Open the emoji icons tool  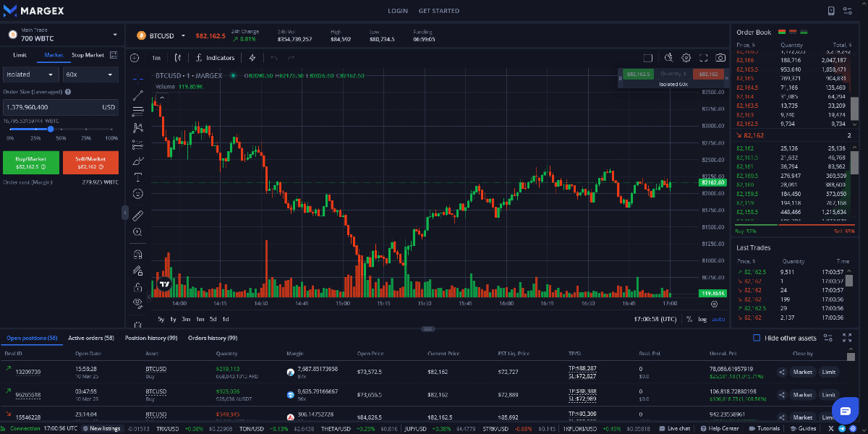tap(137, 193)
